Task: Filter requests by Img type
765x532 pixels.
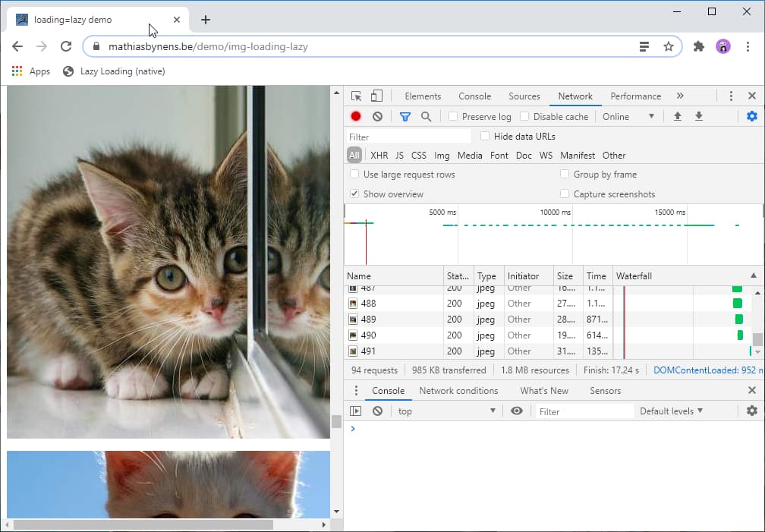Action: 442,156
